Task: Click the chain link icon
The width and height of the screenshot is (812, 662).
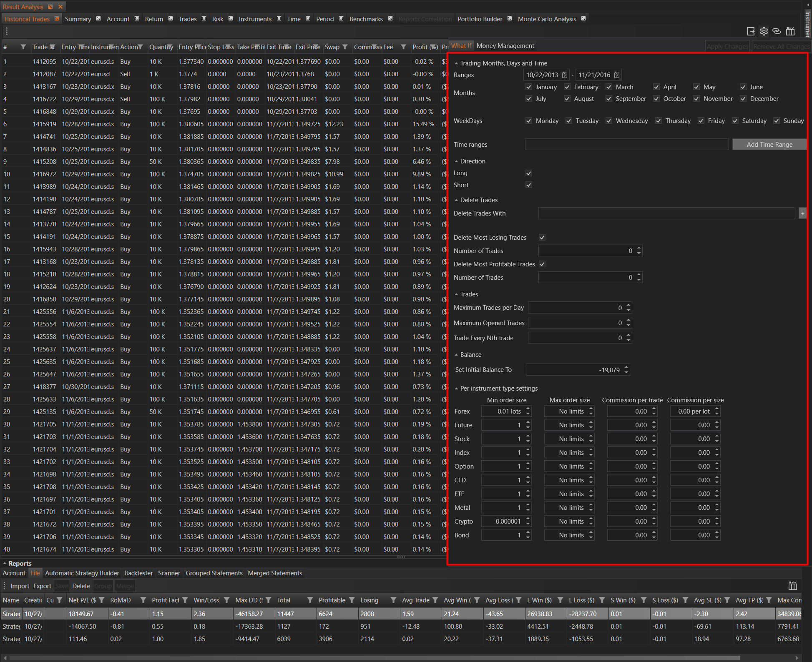Action: point(777,31)
